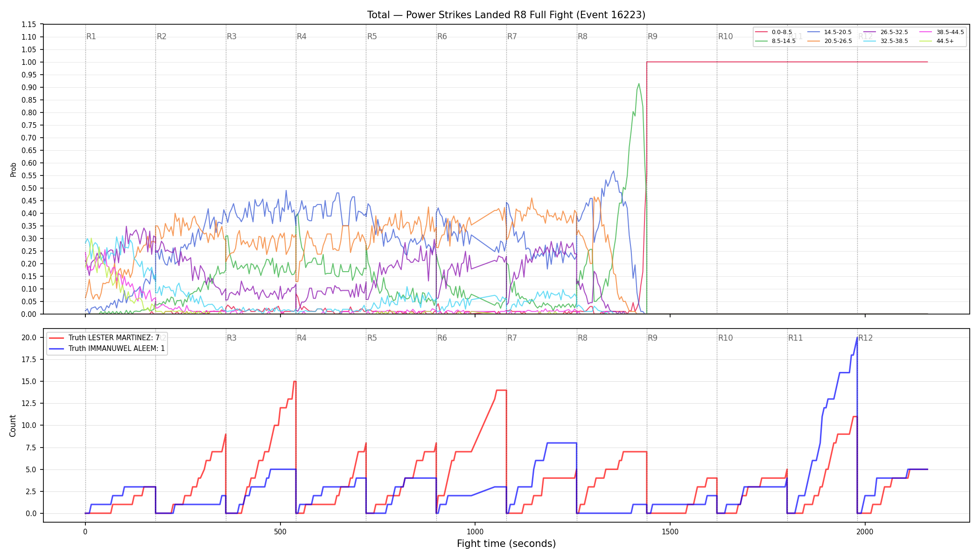
Task: Click the '0.25' tick on Prob axis
Action: (29, 251)
